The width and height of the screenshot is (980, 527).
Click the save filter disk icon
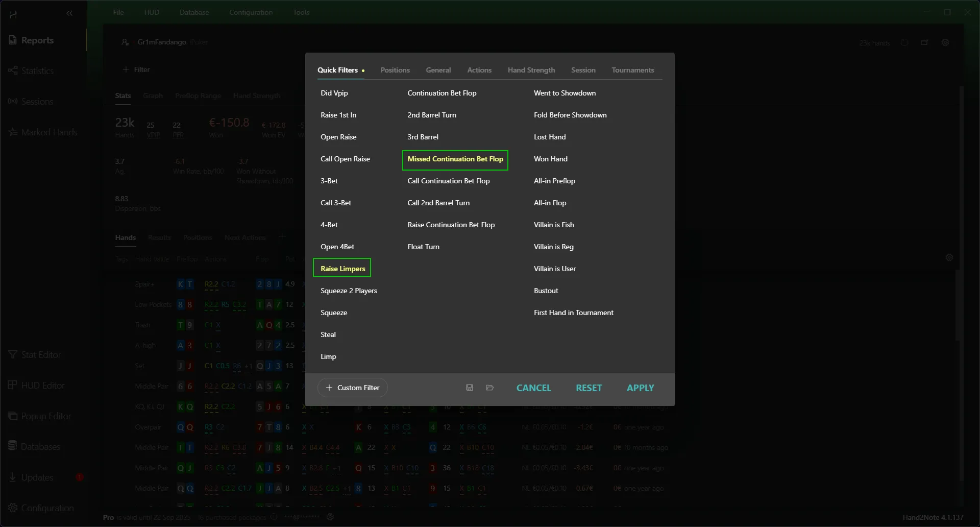470,388
